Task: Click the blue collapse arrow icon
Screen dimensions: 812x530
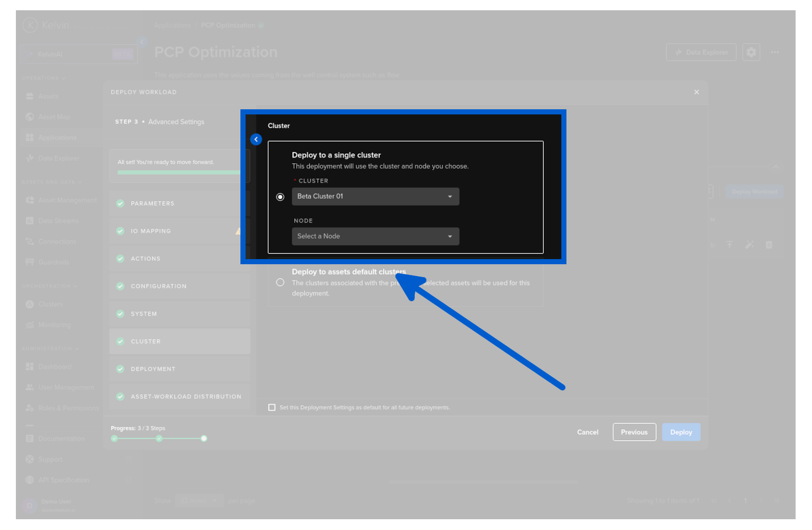Action: coord(256,139)
